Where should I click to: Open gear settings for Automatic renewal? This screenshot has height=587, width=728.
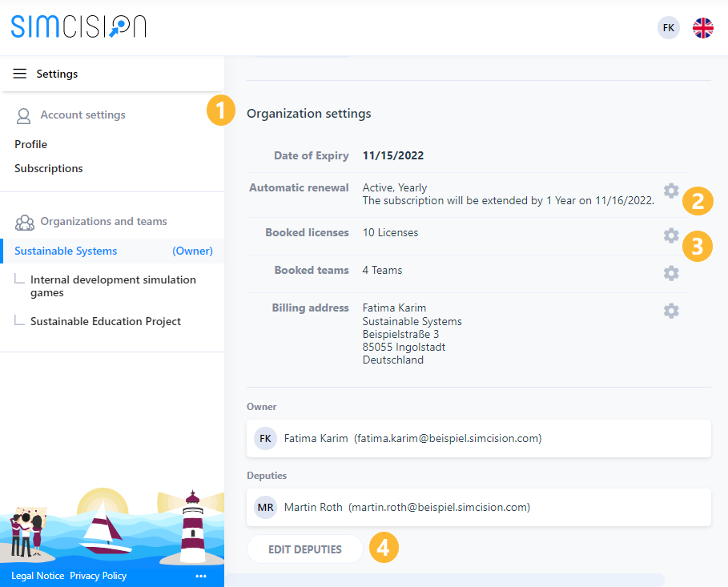coord(671,191)
